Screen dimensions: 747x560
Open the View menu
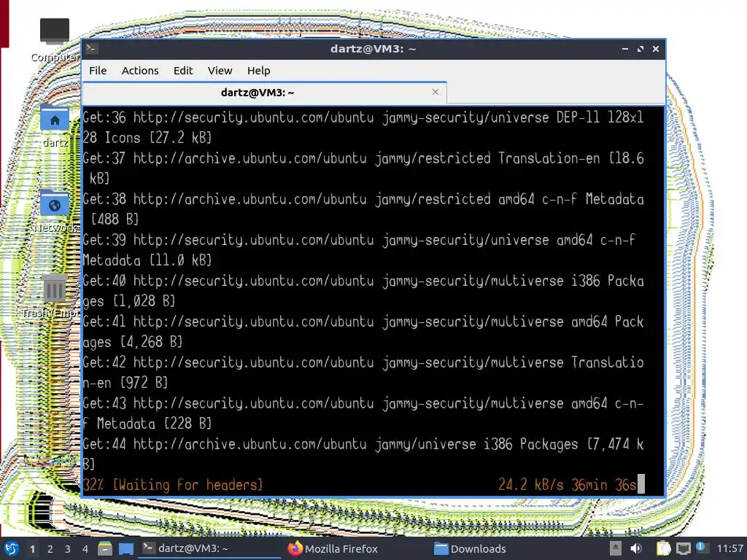click(x=220, y=71)
